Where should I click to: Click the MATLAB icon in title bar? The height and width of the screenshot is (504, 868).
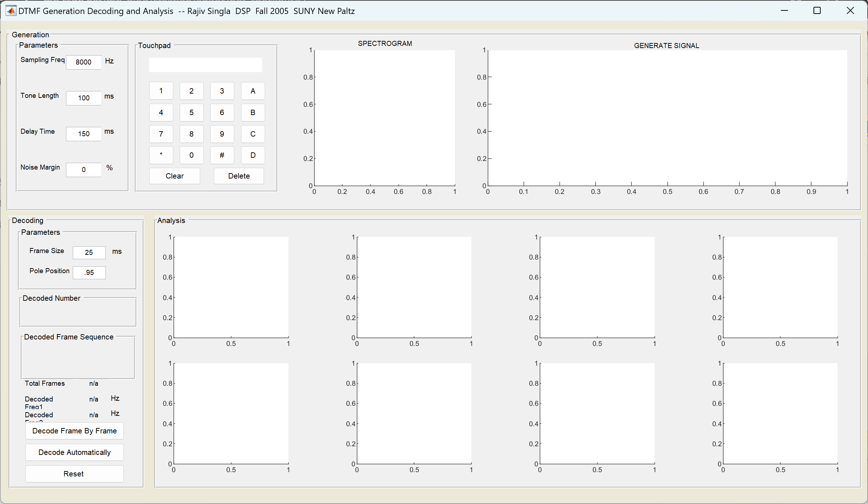[11, 11]
